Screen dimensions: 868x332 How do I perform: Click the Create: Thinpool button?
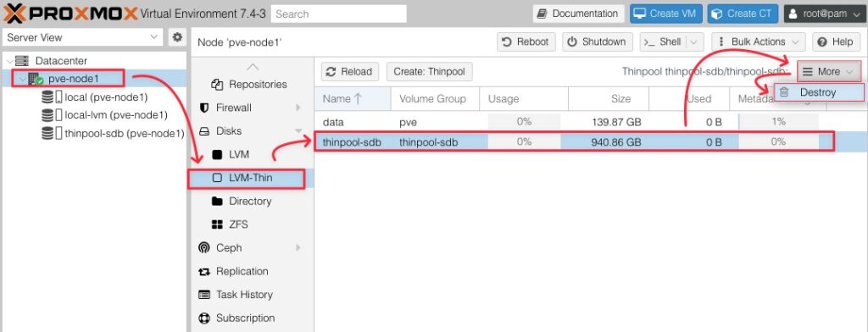pyautogui.click(x=429, y=71)
